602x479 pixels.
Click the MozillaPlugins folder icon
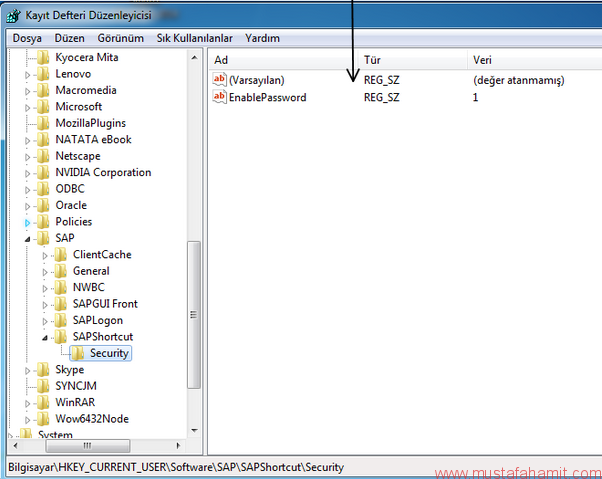[43, 123]
